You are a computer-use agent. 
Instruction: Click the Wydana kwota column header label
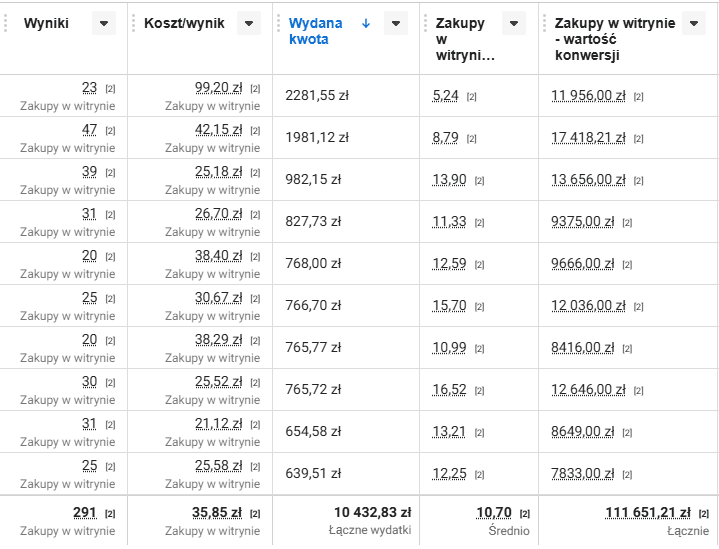click(315, 31)
